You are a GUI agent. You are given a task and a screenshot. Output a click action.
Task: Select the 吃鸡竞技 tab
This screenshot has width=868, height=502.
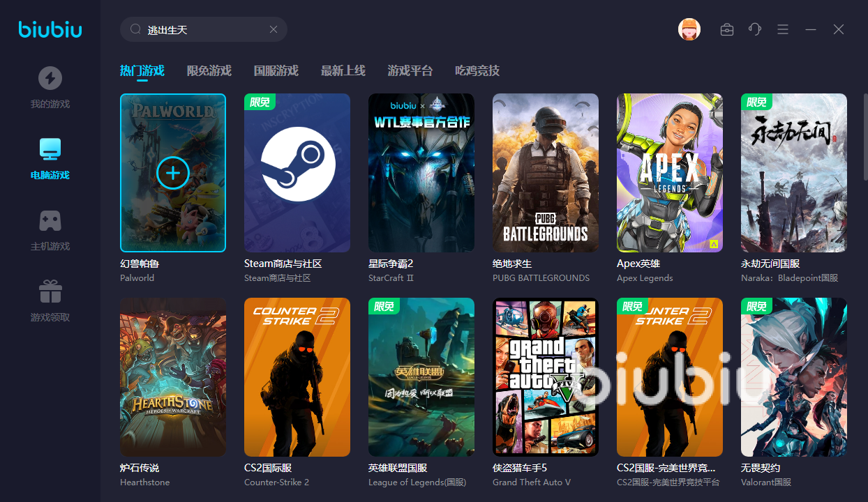coord(477,70)
